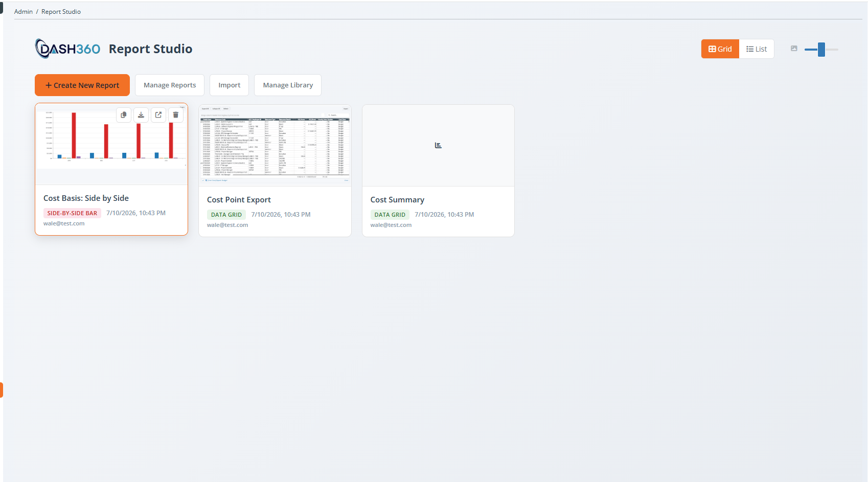The image size is (868, 482).
Task: Click wale@test.com under Cost Summary
Action: 391,225
